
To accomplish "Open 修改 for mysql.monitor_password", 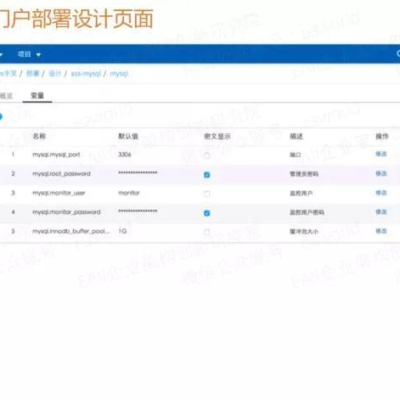I will [381, 212].
